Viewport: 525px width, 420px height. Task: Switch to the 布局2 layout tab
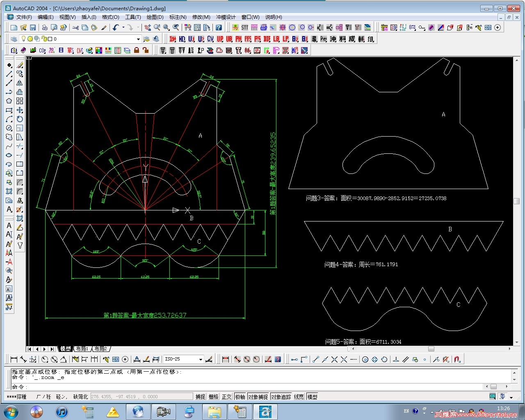[x=100, y=349]
